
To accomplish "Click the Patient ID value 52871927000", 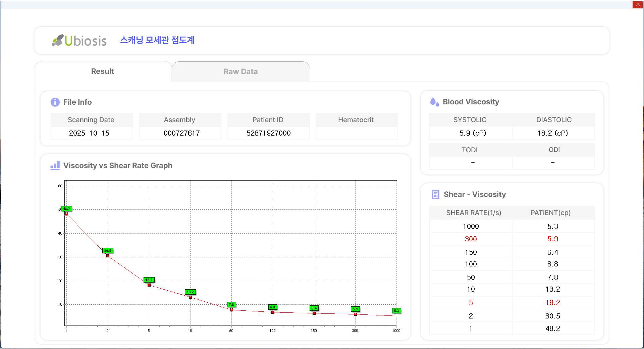I will point(268,133).
